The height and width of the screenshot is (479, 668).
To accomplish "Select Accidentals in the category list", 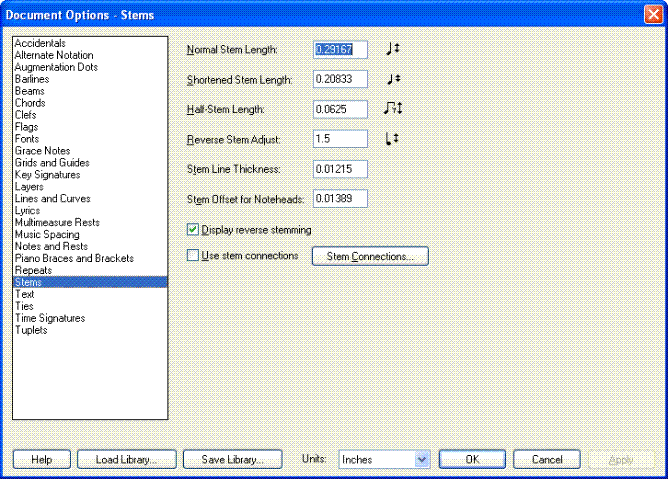I will (40, 43).
